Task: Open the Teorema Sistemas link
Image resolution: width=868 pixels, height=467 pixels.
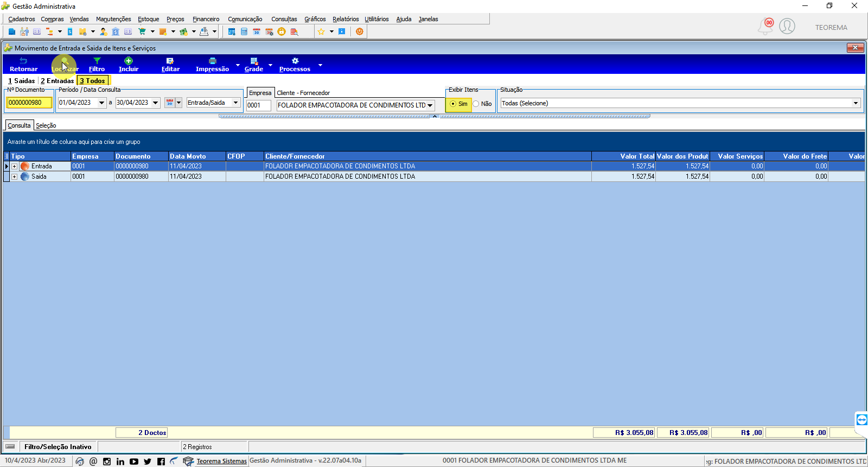Action: pyautogui.click(x=221, y=461)
